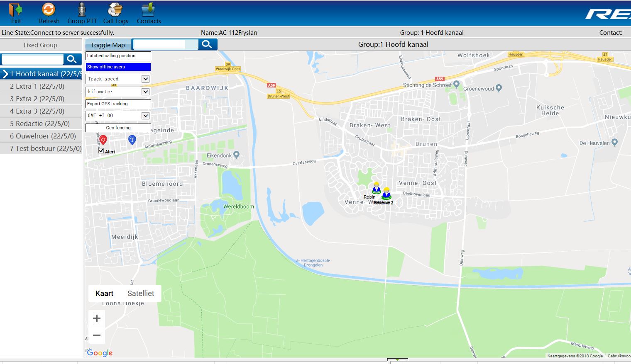Open Group PTT microphone icon
The height and width of the screenshot is (364, 631).
click(82, 10)
